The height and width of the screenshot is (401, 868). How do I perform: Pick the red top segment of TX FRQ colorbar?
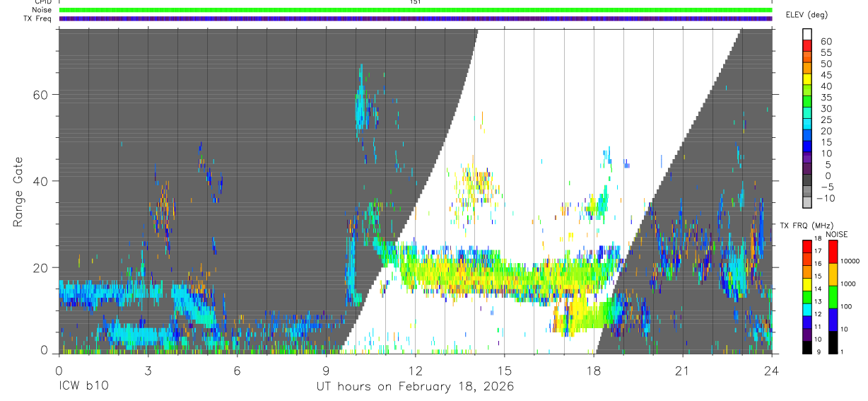[807, 247]
